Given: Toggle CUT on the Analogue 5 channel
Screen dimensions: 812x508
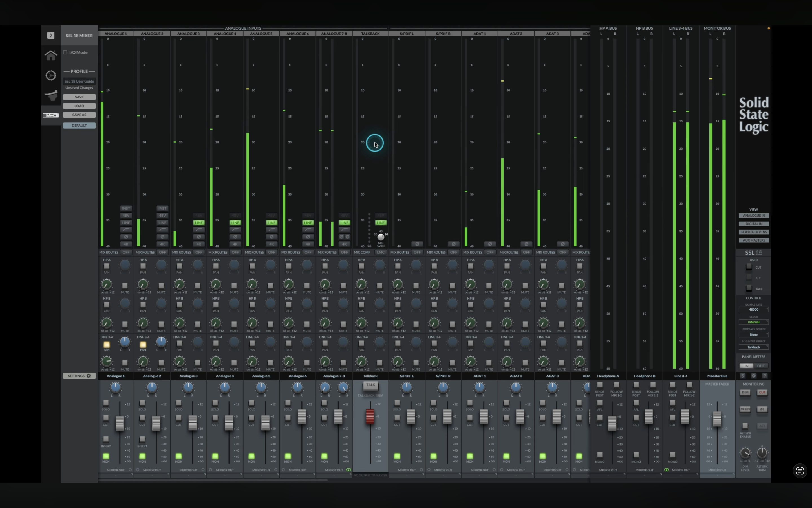Looking at the screenshot, I should pyautogui.click(x=251, y=418).
